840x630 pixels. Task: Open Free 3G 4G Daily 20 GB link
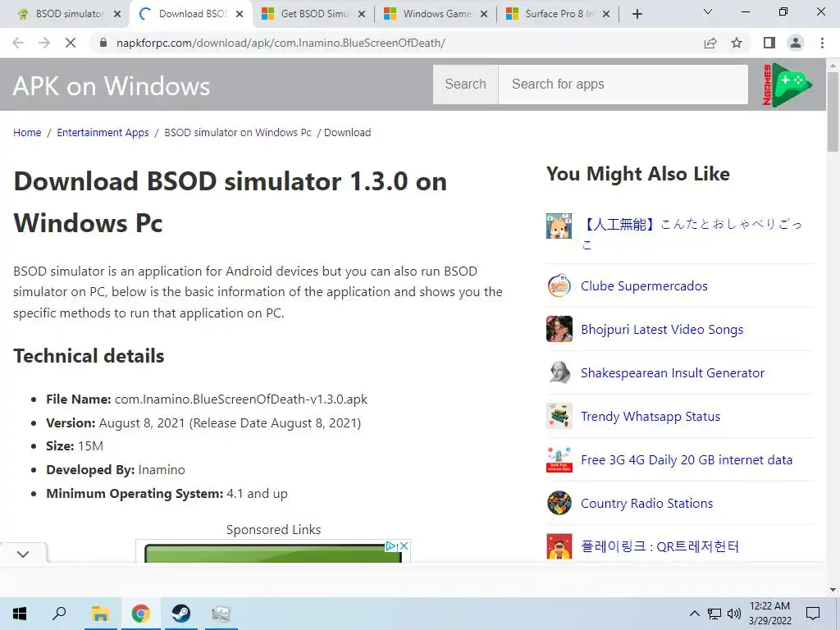687,459
